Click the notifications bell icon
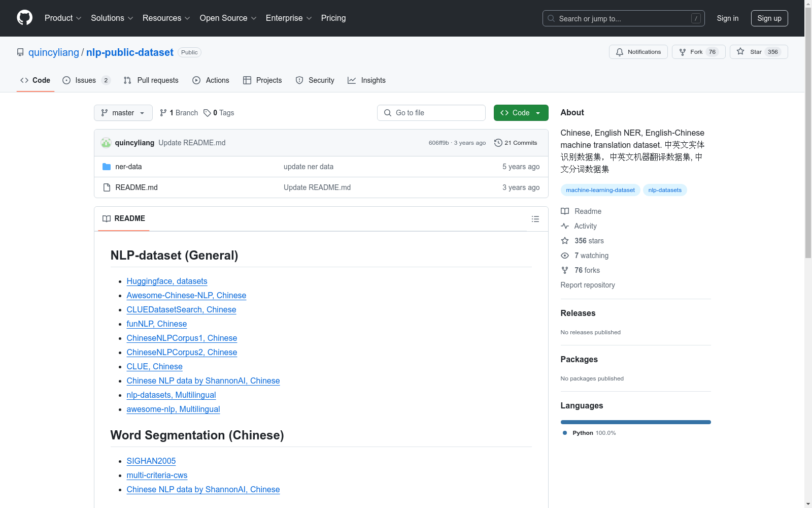Screen dimensions: 812x508 [x=620, y=52]
